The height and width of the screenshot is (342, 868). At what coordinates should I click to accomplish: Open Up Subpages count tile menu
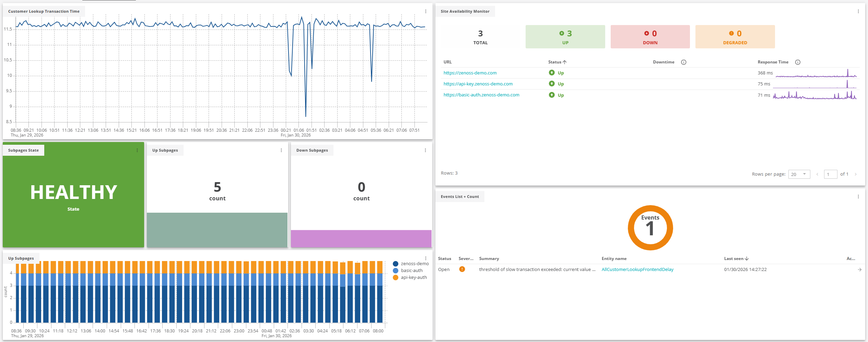281,150
